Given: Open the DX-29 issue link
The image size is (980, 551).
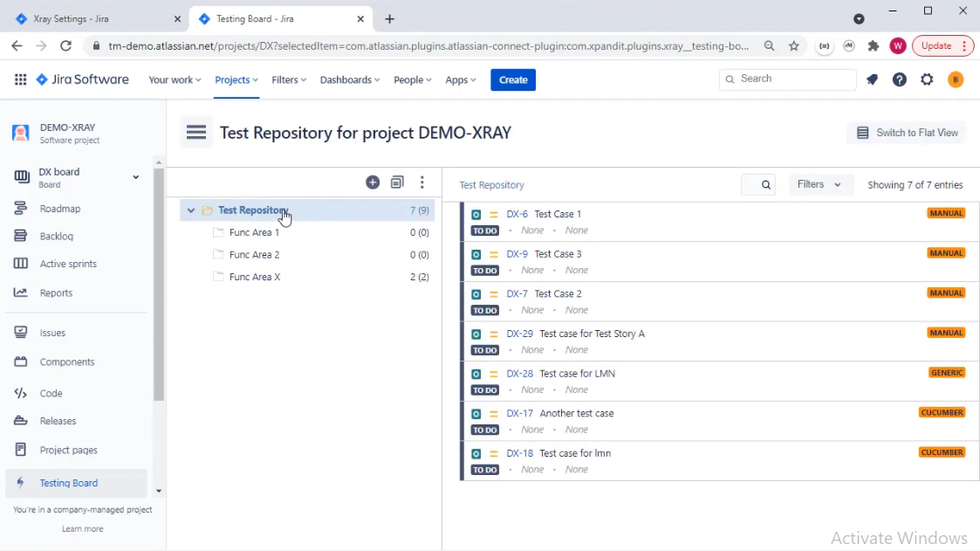Looking at the screenshot, I should point(519,334).
